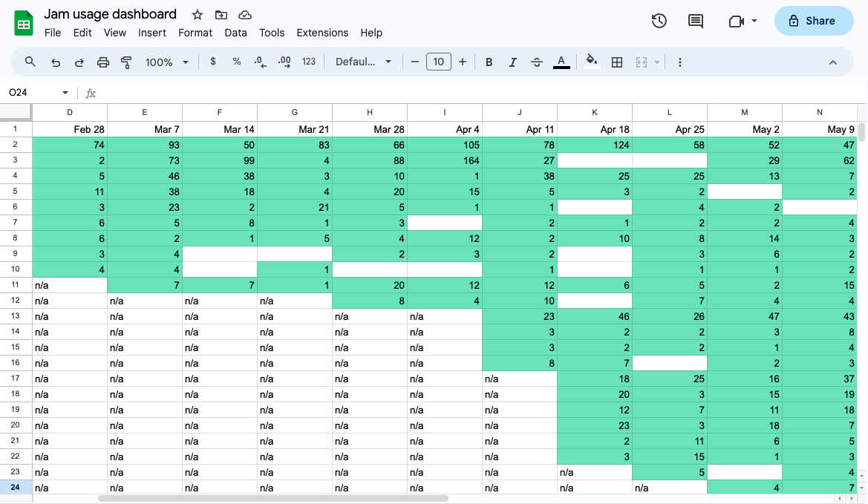Viewport: 868px width, 504px height.
Task: Open the File menu
Action: [53, 33]
